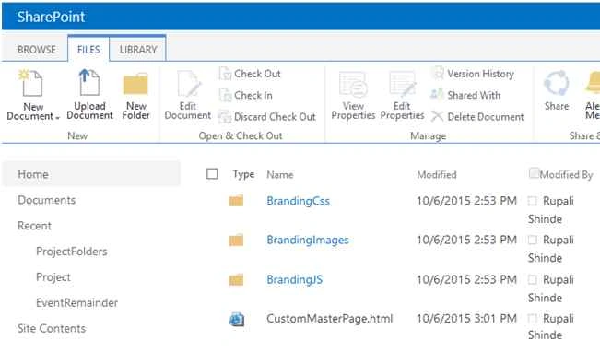Open the New Document dropdown arrow
Screen dimensions: 600x364
tap(57, 118)
